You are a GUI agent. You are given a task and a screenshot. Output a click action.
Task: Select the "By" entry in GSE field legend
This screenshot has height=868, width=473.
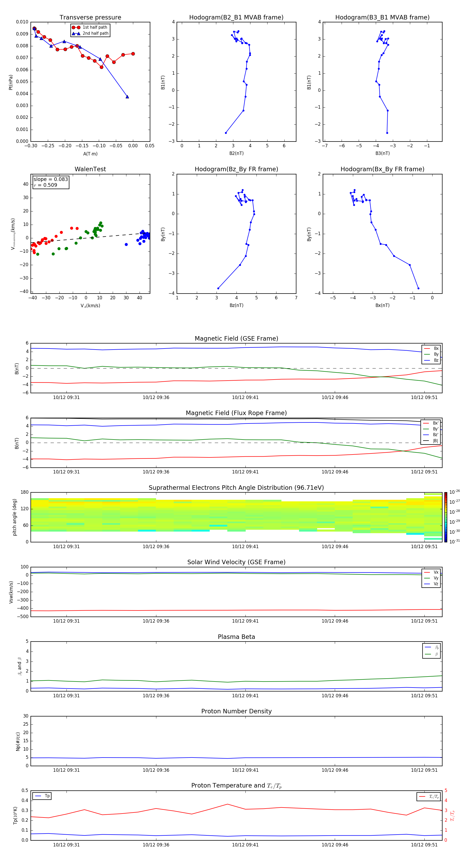click(x=431, y=354)
